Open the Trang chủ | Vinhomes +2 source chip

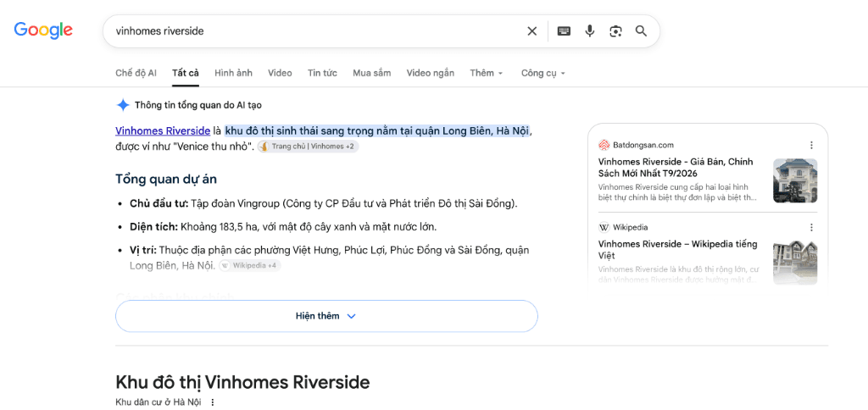coord(309,147)
